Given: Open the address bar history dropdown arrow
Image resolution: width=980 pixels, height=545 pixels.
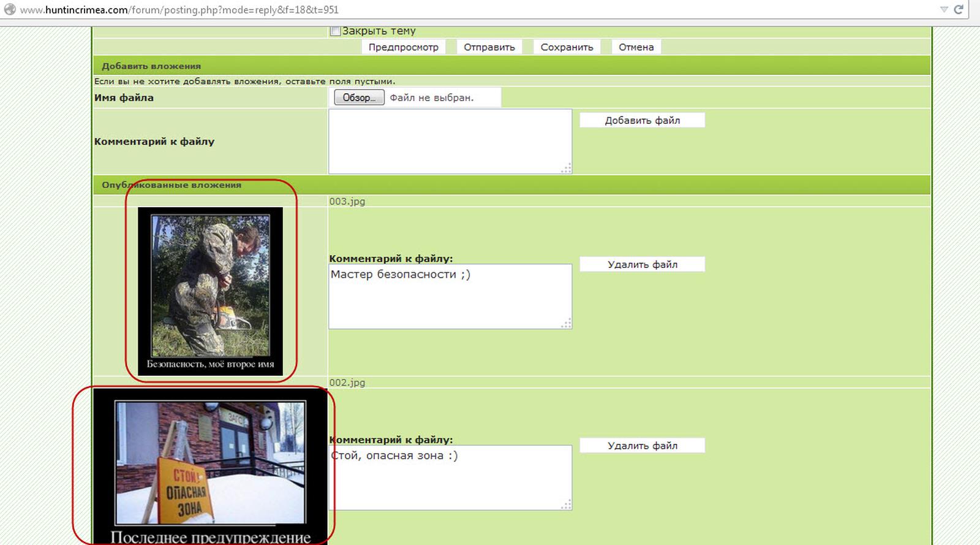Looking at the screenshot, I should tap(944, 9).
